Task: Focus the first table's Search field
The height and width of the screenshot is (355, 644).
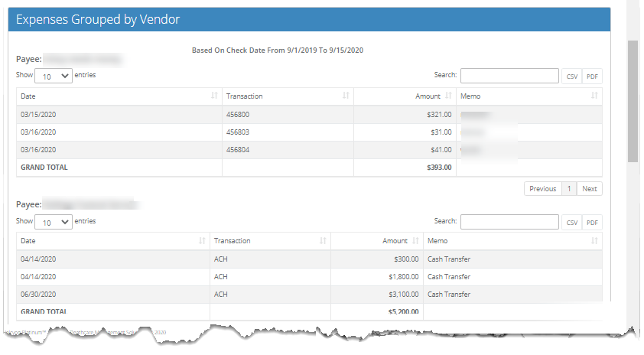Action: coord(509,76)
